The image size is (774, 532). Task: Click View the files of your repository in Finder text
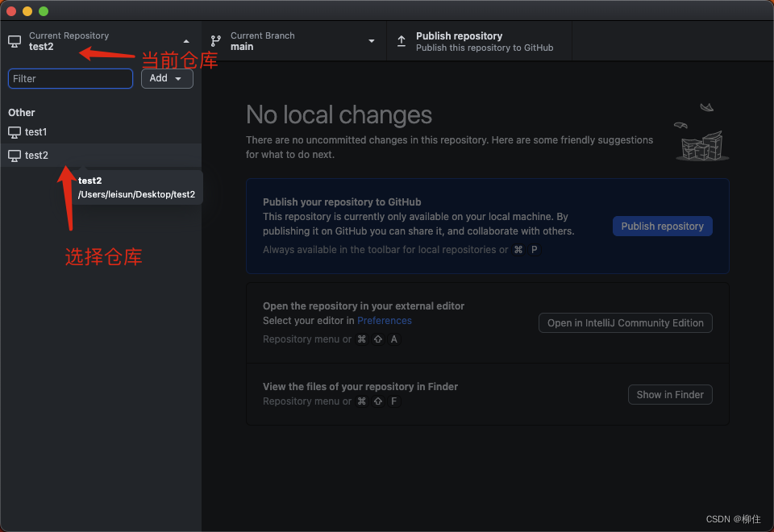click(360, 386)
